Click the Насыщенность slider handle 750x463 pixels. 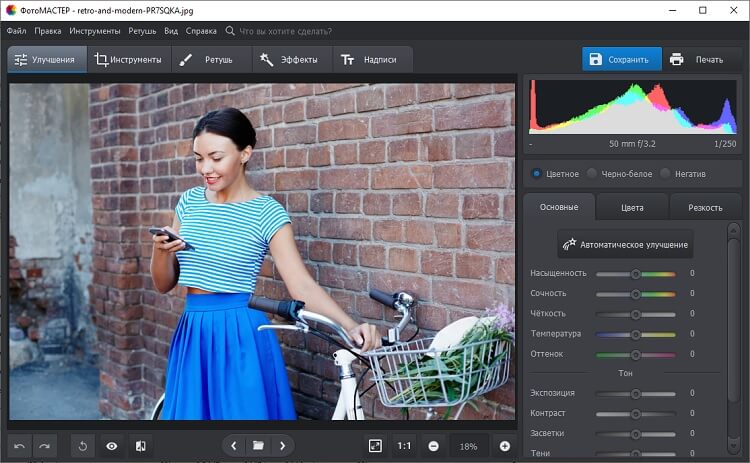[x=635, y=273]
